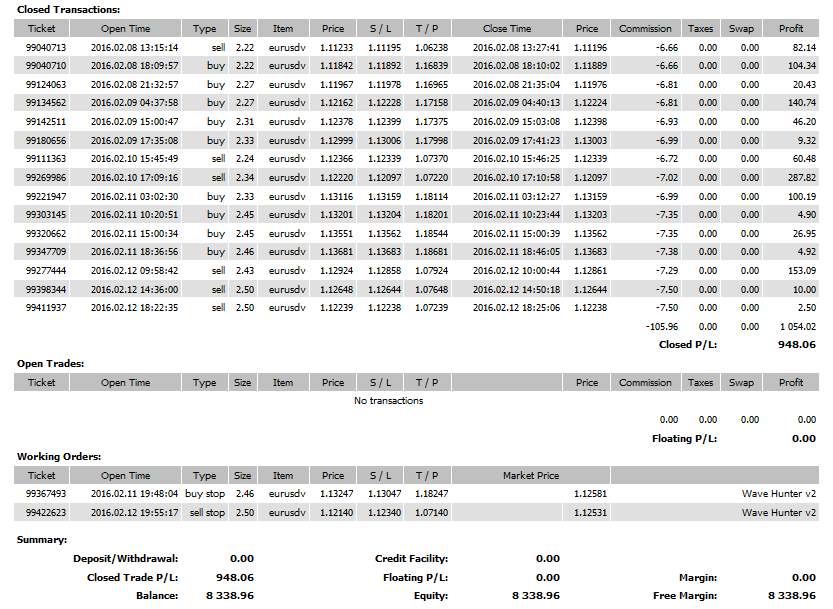Click Taxes header in Open Trades

(x=700, y=383)
